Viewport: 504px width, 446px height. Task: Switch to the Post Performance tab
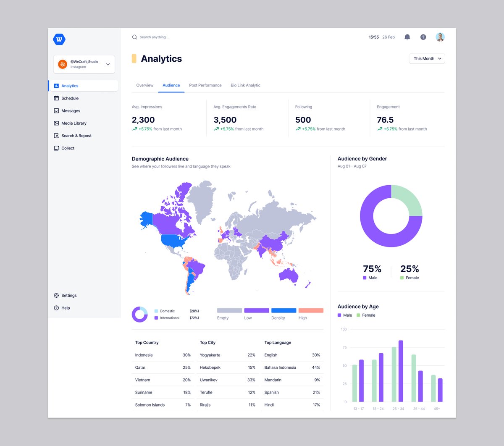coord(205,85)
